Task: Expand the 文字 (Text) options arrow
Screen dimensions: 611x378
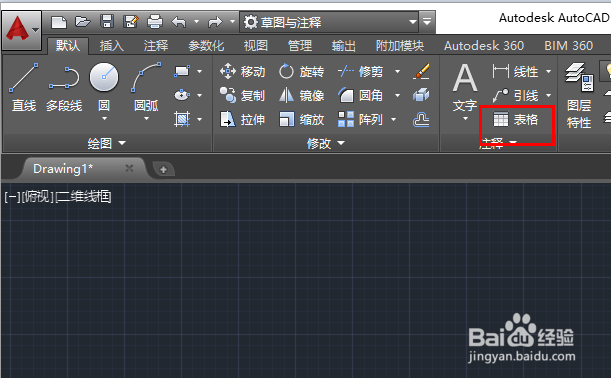Action: tap(465, 118)
